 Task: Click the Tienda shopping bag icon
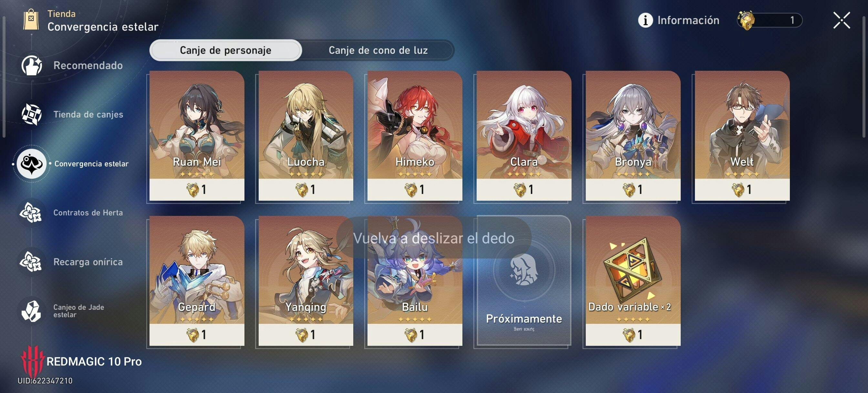pyautogui.click(x=31, y=20)
